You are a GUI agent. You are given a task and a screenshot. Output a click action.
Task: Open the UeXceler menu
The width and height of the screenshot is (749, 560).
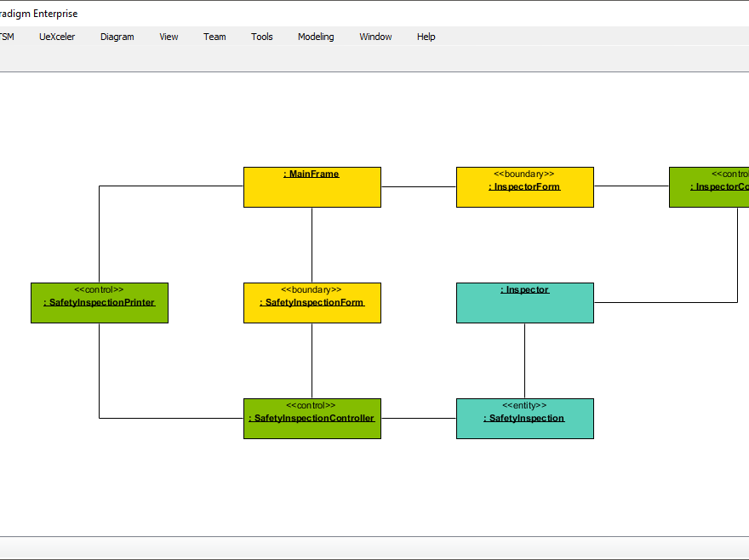coord(57,37)
